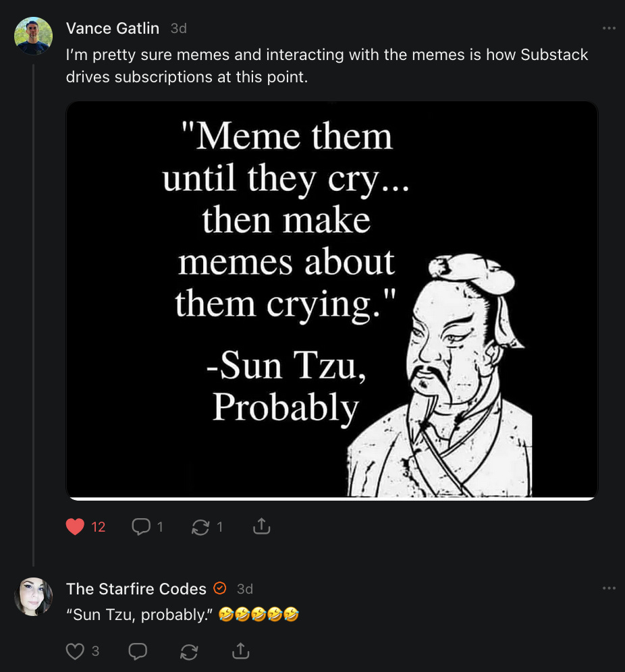Open The Starfire Codes profile name link
625x672 pixels.
(x=136, y=589)
